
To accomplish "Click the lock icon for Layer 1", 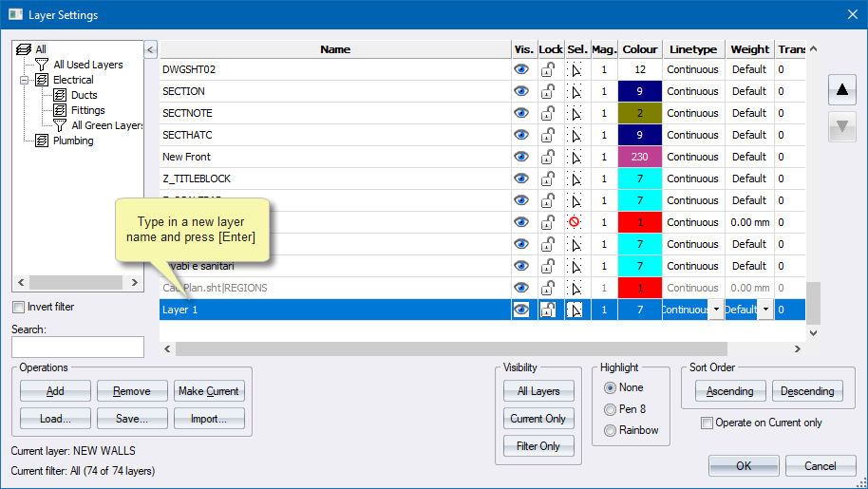I will [x=550, y=310].
